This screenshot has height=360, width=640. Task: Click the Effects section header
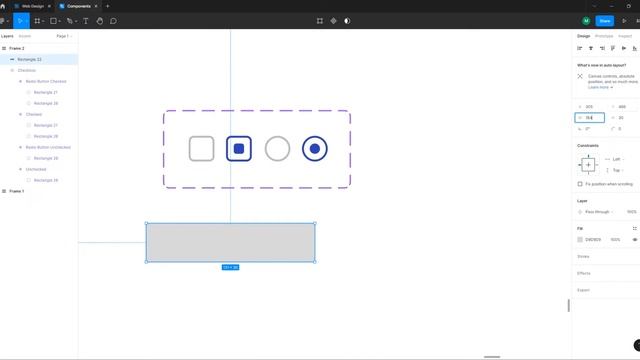[x=584, y=273]
